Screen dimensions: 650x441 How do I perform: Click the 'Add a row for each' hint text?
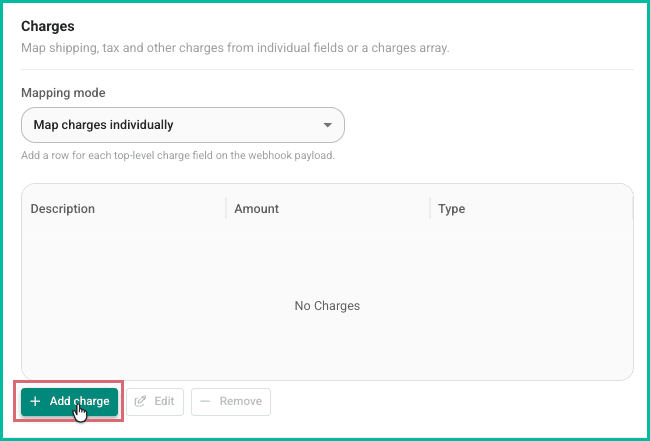(178, 156)
